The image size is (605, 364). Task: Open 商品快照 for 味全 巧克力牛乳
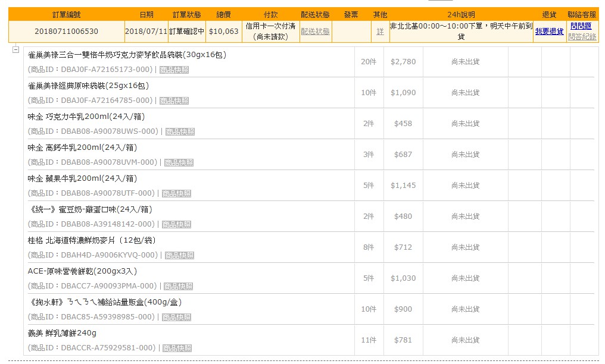click(x=180, y=131)
